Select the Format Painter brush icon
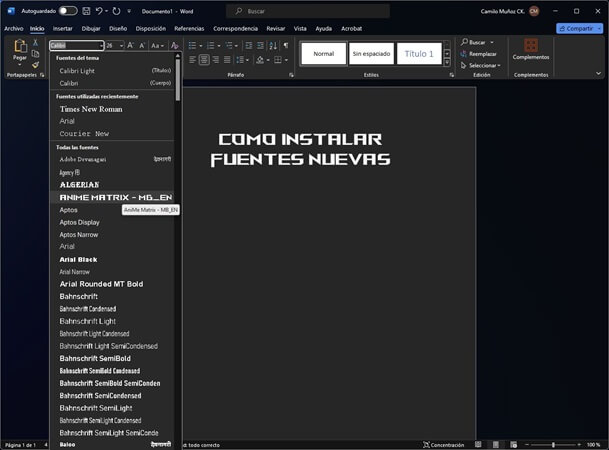Image resolution: width=609 pixels, height=450 pixels. pyautogui.click(x=35, y=64)
